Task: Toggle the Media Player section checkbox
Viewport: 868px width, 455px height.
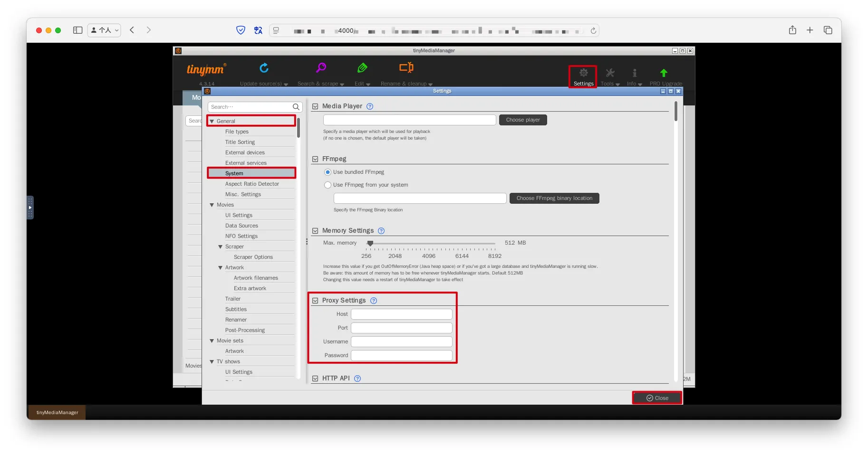Action: click(315, 106)
